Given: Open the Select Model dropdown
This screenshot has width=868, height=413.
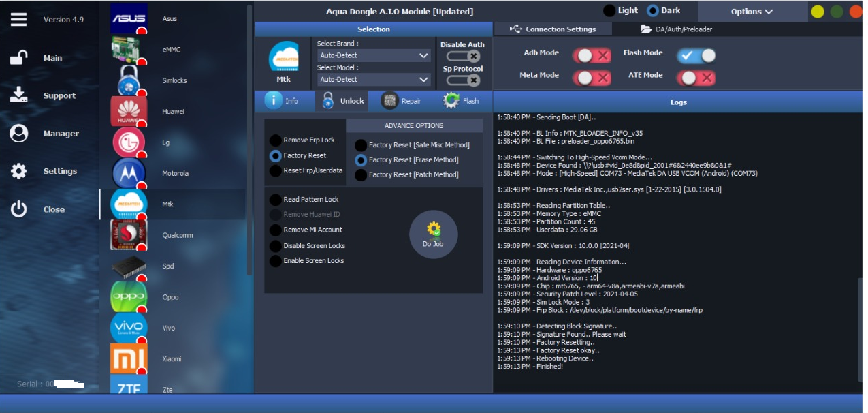Looking at the screenshot, I should point(374,80).
